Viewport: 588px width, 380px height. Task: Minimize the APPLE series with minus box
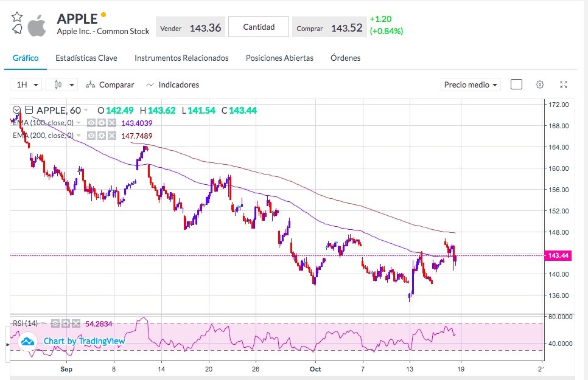tap(29, 110)
